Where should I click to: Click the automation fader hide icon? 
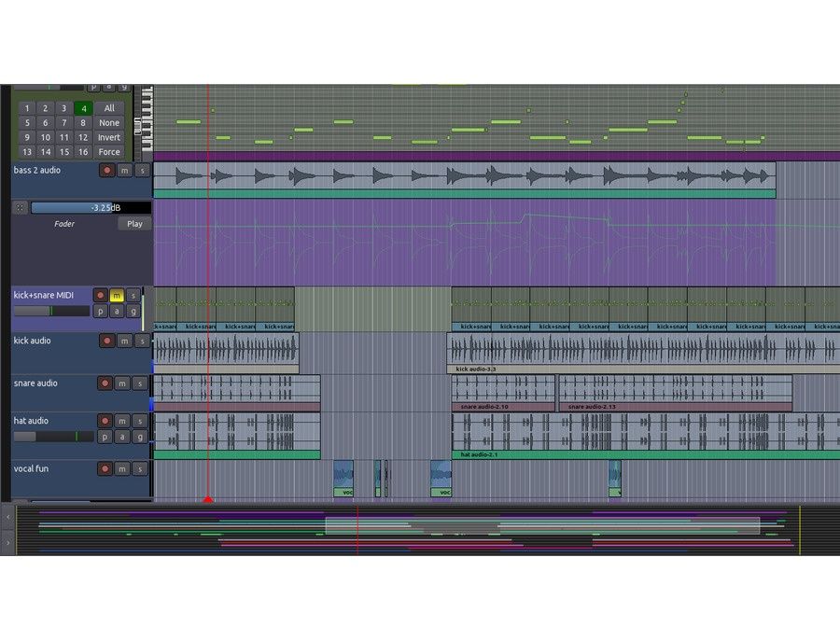tap(20, 208)
